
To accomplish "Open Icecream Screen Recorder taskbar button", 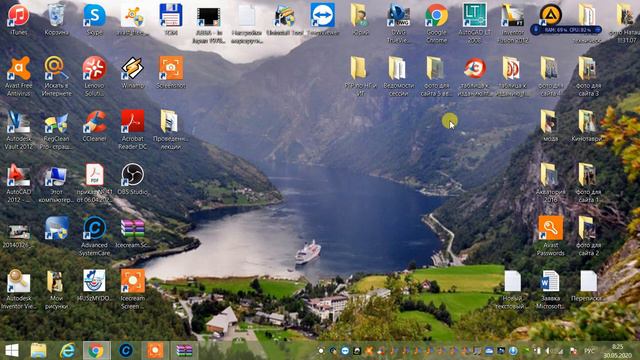I will click(x=155, y=350).
